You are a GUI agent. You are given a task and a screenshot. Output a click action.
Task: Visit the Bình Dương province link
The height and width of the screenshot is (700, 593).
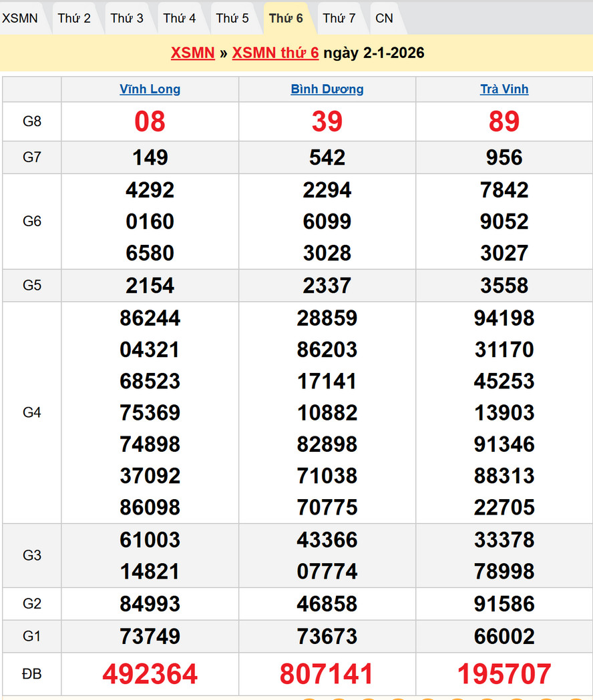point(327,89)
